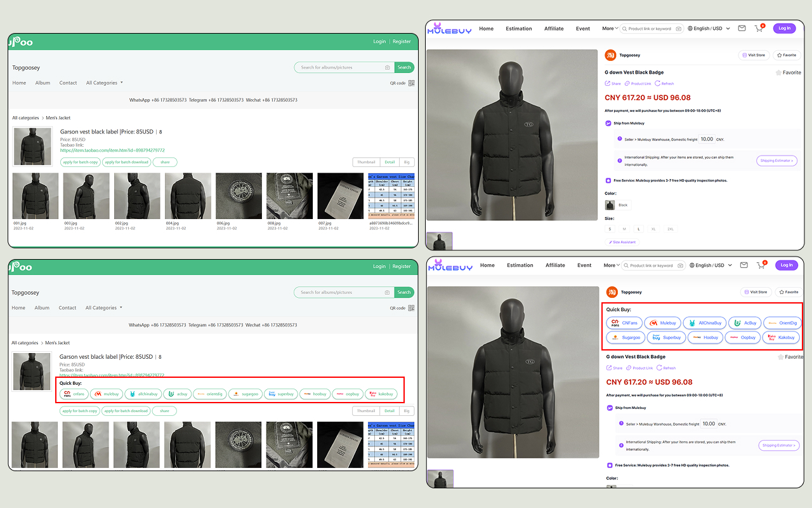Select Superbuy in Mulebuy page Quick Buy
812x508 pixels.
(666, 337)
